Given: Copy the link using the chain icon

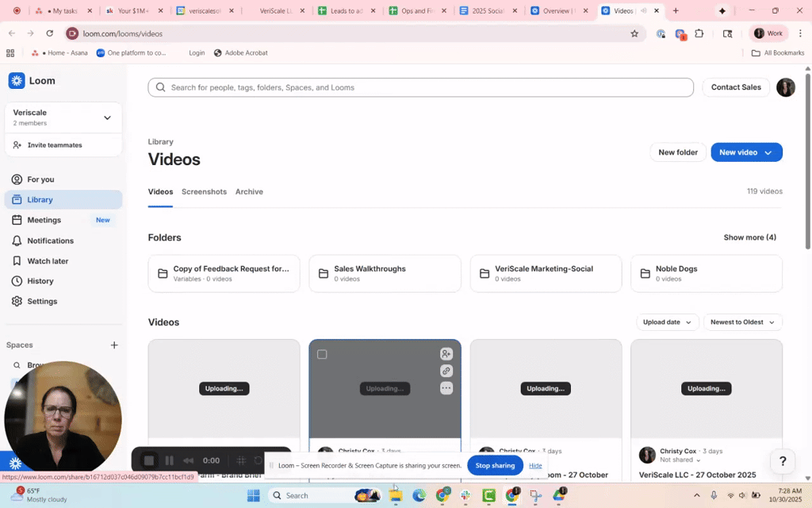Looking at the screenshot, I should coord(446,370).
